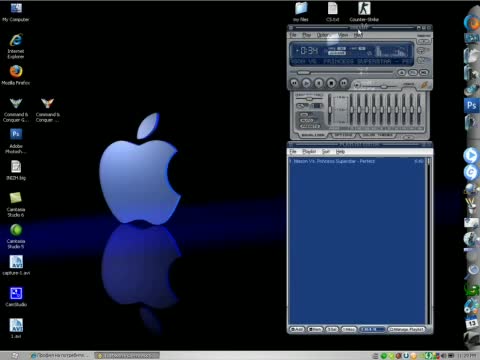Open File menu in Playlist Editor
480x360 pixels.
[293, 152]
